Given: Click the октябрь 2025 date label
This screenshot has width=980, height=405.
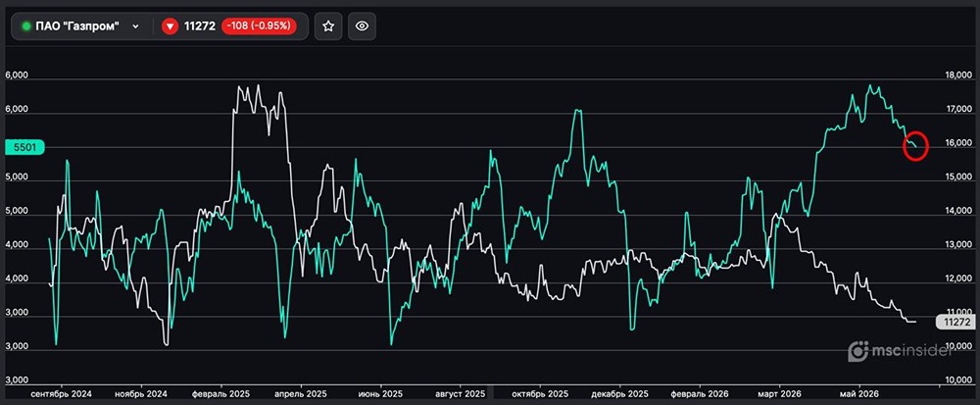Looking at the screenshot, I should pyautogui.click(x=540, y=394).
